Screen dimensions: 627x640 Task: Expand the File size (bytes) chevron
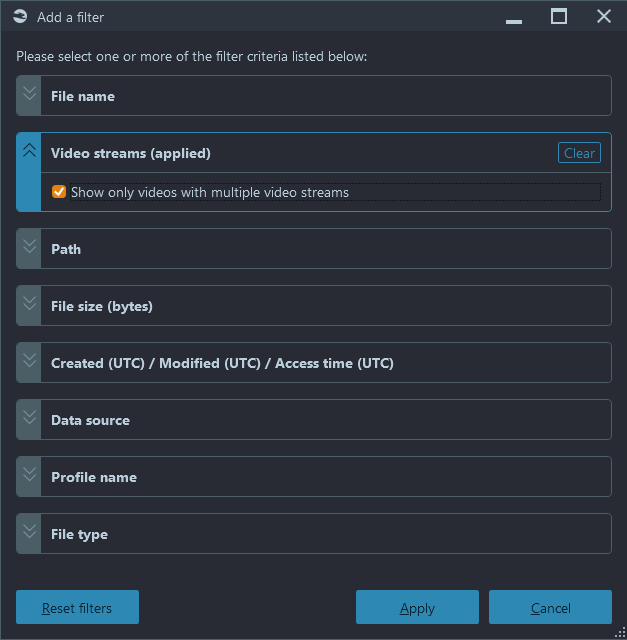29,303
